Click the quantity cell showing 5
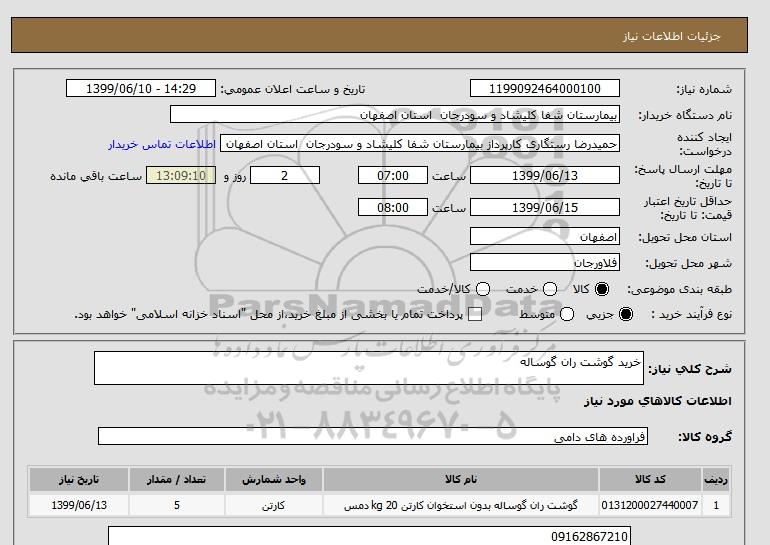The height and width of the screenshot is (545, 770). (177, 505)
